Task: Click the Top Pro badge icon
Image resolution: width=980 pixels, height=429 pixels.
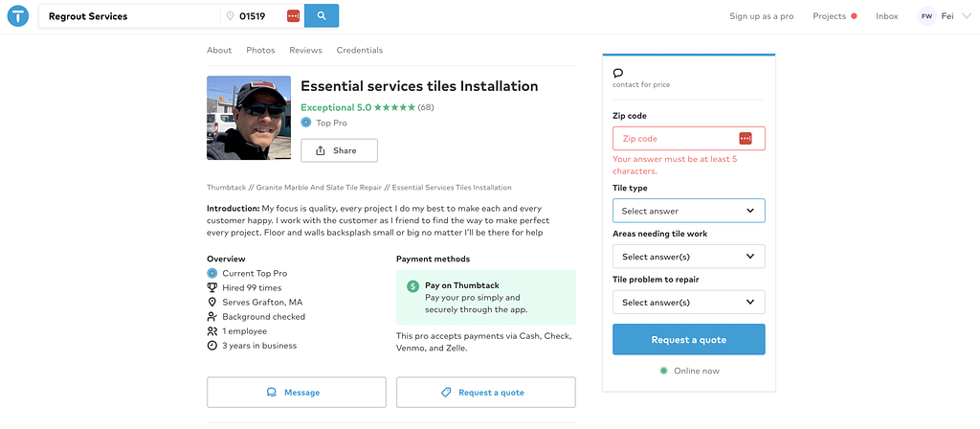Action: [306, 123]
